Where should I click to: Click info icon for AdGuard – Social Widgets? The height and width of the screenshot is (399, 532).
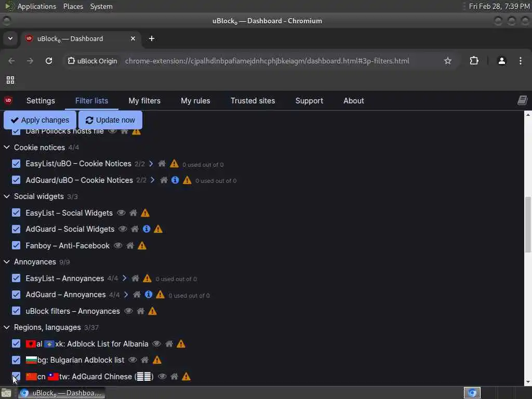(x=147, y=229)
